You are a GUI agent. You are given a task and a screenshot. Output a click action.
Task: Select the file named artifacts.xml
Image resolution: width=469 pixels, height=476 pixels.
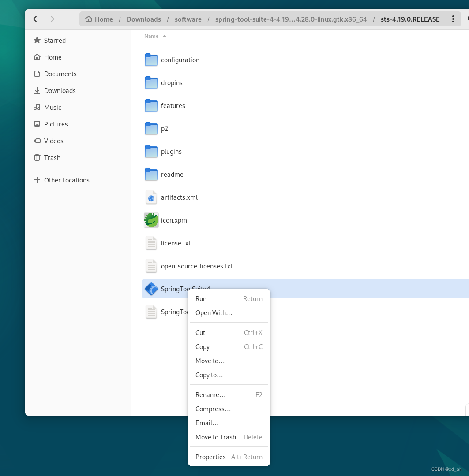pos(179,197)
